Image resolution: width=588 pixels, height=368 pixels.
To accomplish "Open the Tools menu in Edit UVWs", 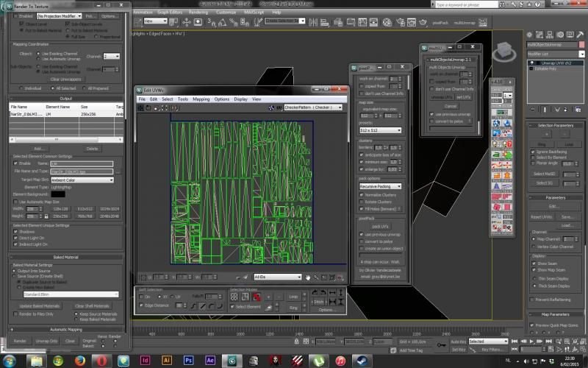I will tap(182, 99).
